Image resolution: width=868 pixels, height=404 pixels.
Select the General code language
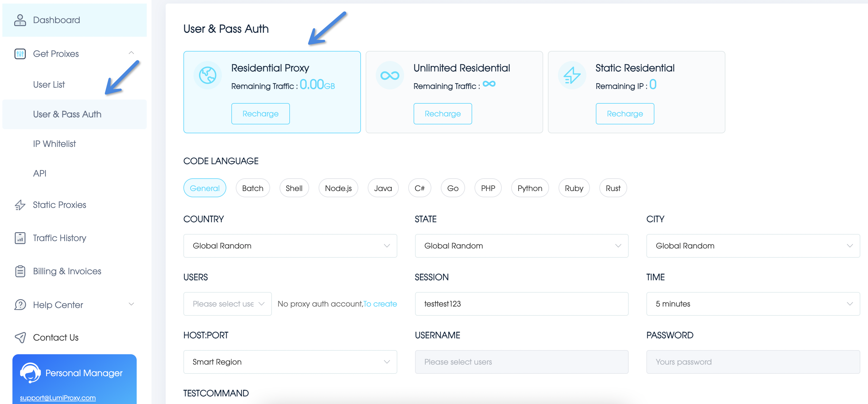pos(204,188)
